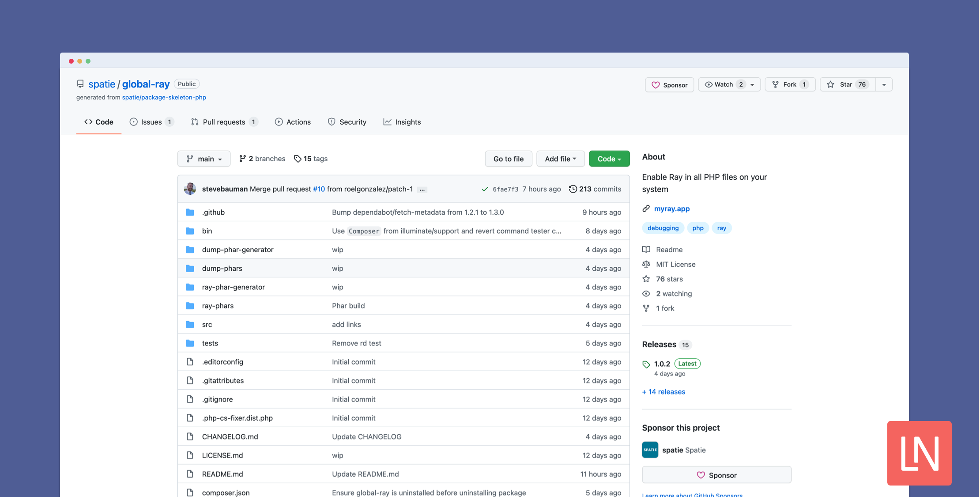The image size is (980, 497).
Task: Click the src folder icon
Action: point(190,324)
